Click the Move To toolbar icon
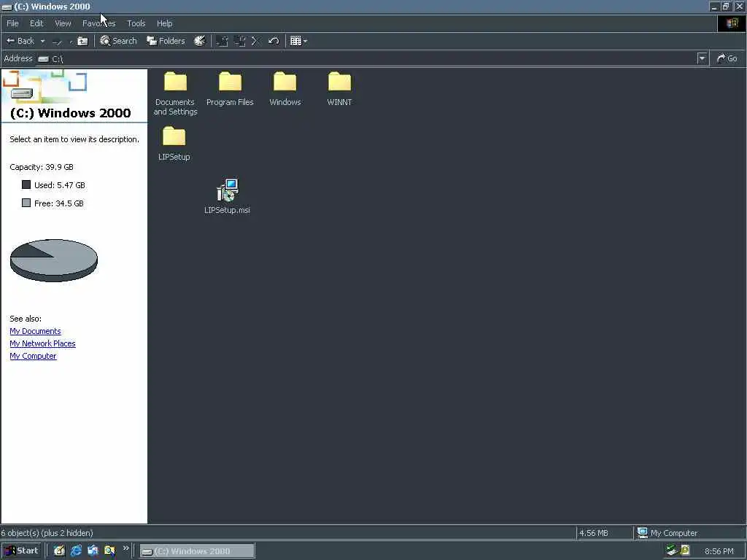747x560 pixels. pos(222,41)
